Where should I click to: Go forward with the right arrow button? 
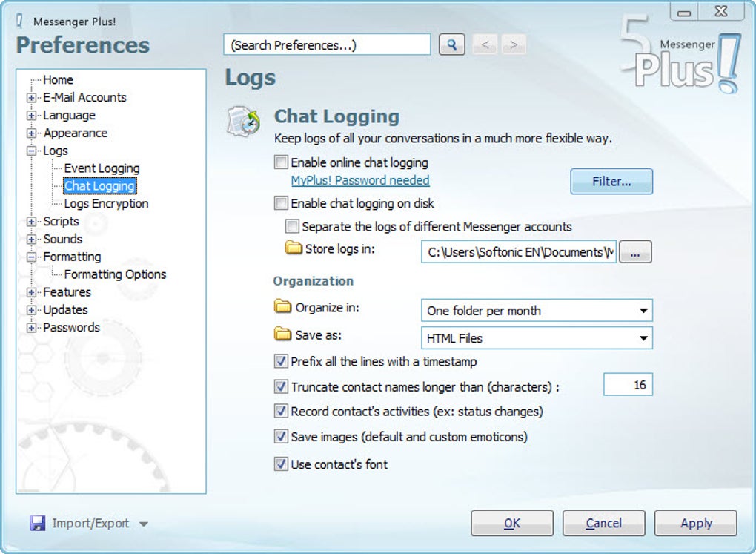514,45
